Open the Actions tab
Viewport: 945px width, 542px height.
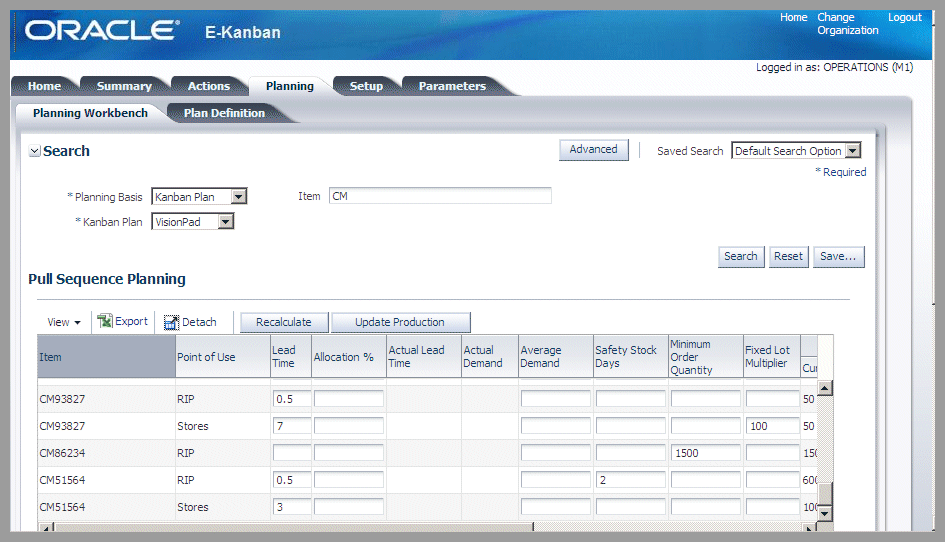209,86
